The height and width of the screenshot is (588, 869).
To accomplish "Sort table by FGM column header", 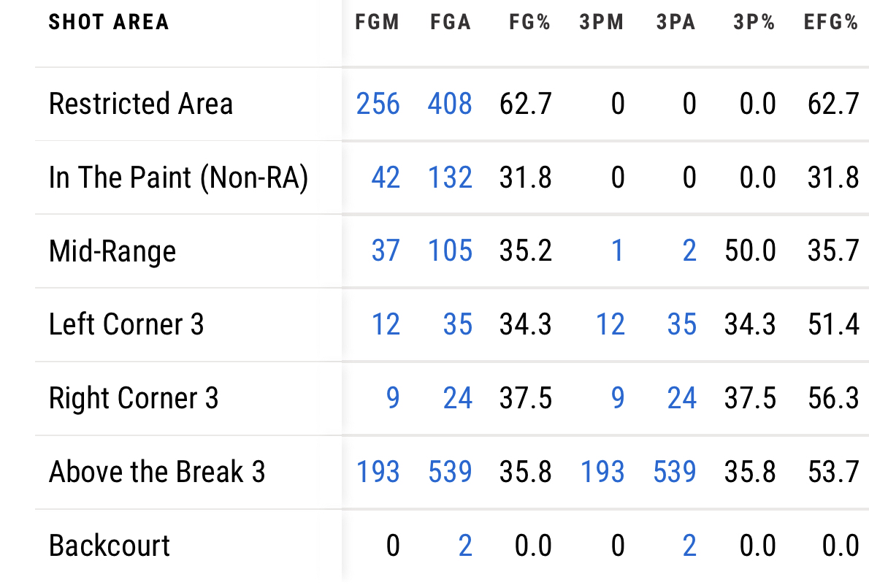I will [x=377, y=22].
